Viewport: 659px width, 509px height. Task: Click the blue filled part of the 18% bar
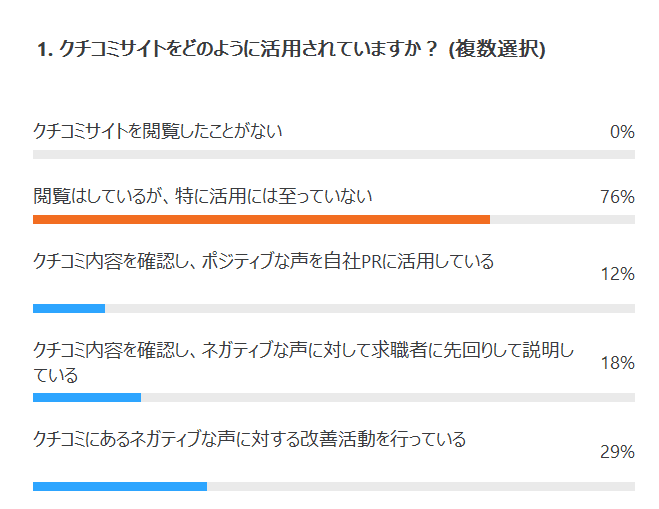point(87,397)
